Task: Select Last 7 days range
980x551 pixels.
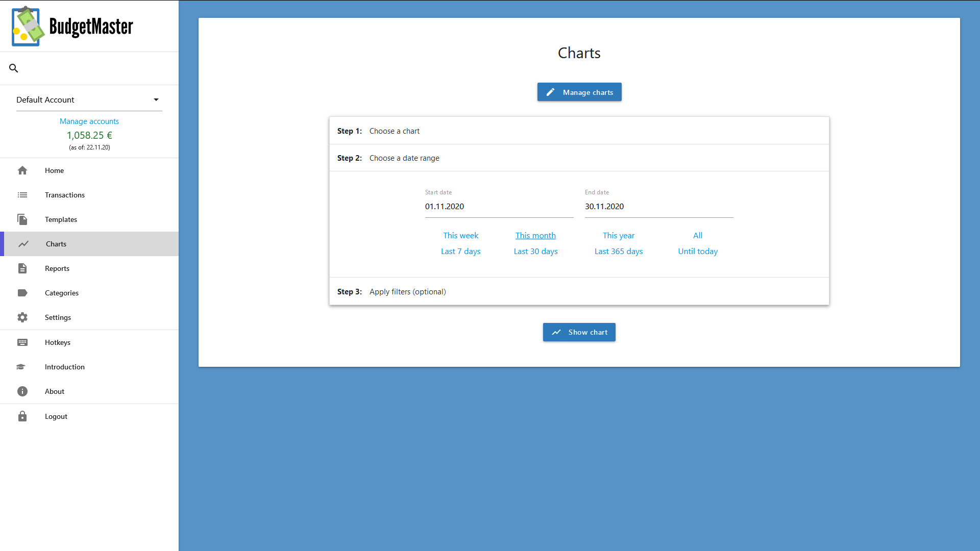Action: 460,252
